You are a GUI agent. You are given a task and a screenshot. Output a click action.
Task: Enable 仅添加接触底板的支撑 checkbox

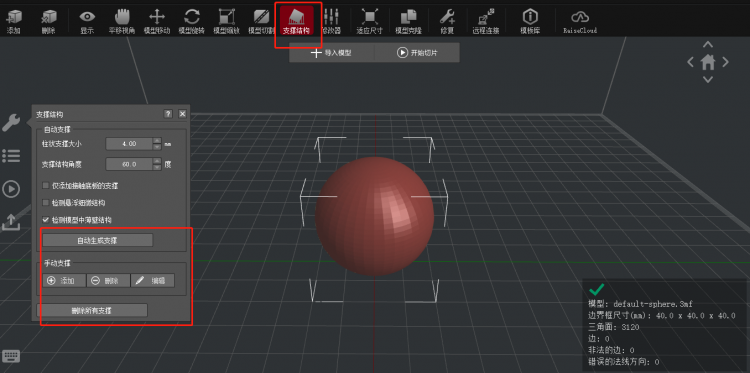click(46, 186)
